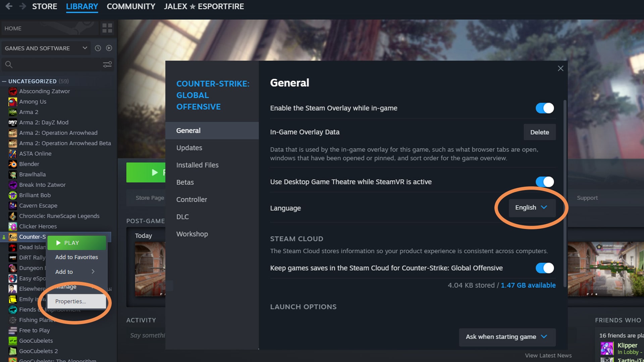Viewport: 644px width, 362px height.
Task: Click Properties in the right-click context menu
Action: point(70,301)
